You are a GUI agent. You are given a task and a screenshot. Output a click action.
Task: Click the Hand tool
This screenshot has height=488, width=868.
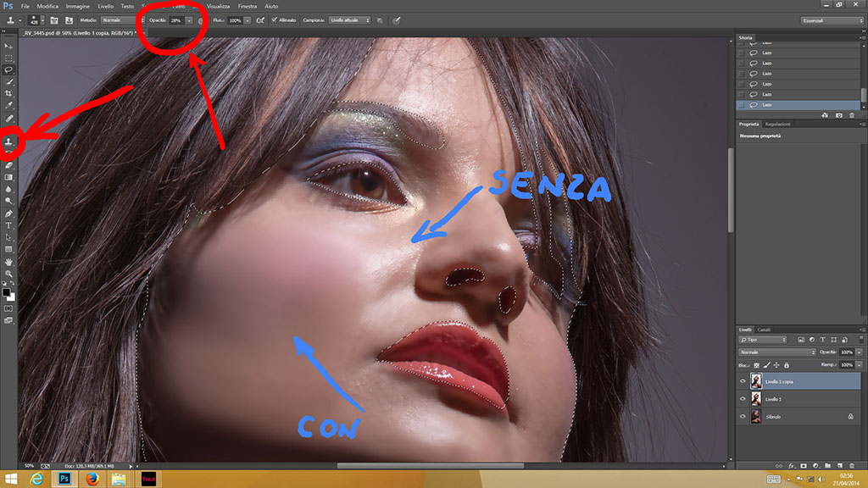point(9,262)
